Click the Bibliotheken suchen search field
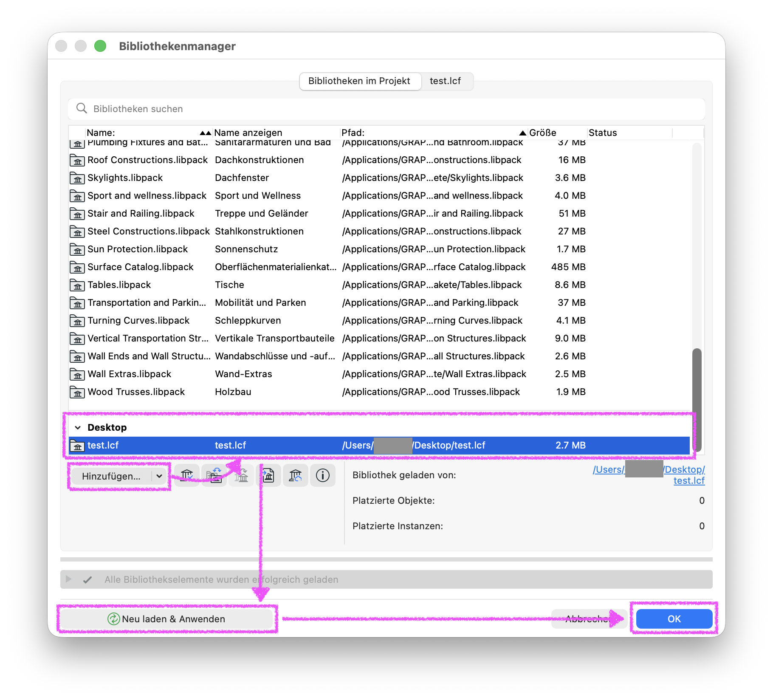 386,109
